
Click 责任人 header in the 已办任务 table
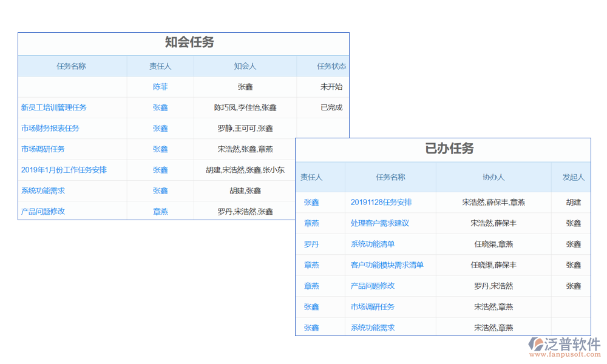pyautogui.click(x=311, y=177)
